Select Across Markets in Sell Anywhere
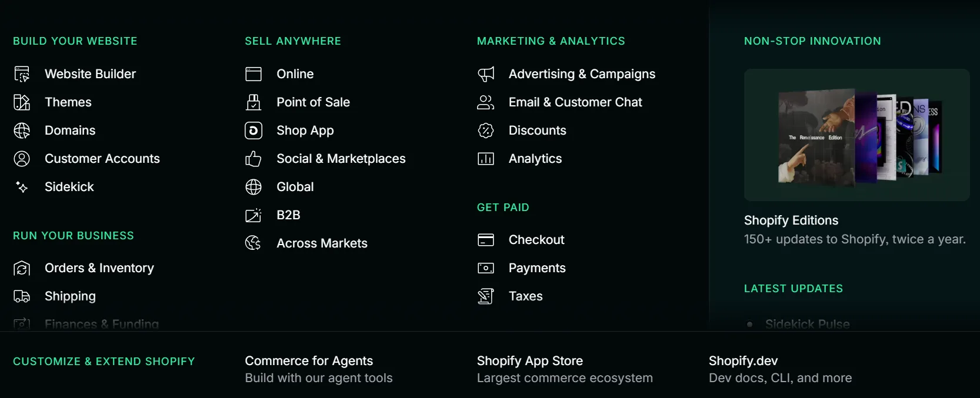 pos(322,243)
